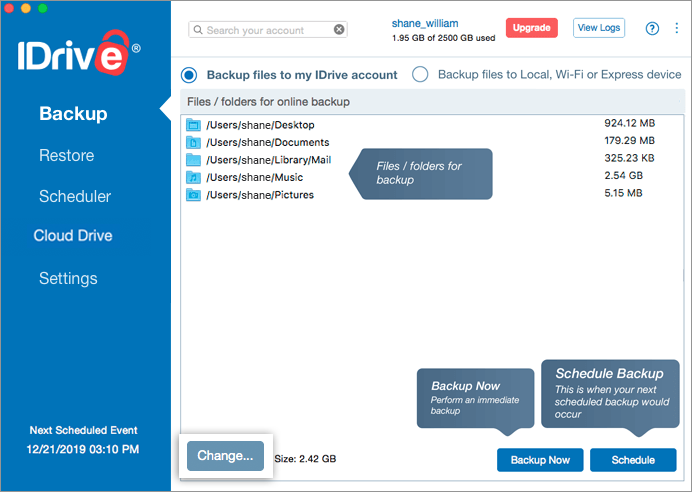This screenshot has height=492, width=692.
Task: Start an immediate backup with Backup Now
Action: [540, 460]
